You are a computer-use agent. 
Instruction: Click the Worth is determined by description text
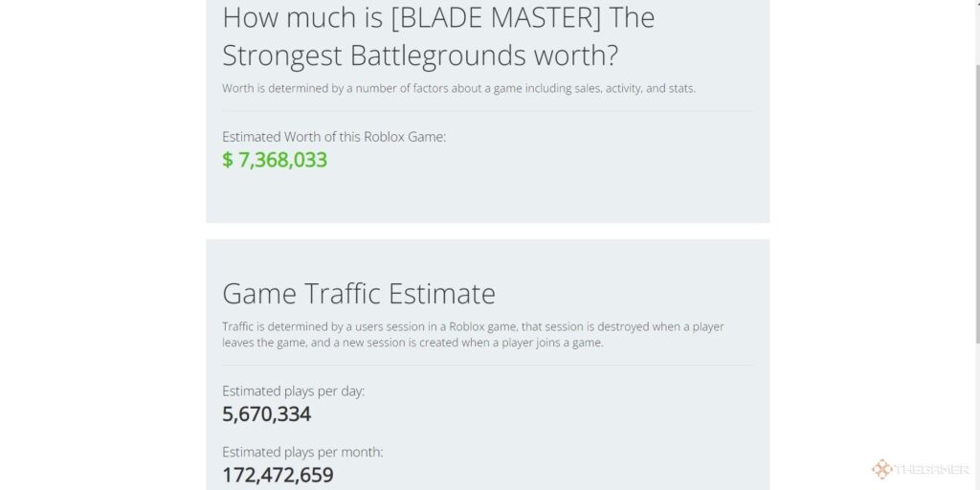[458, 88]
